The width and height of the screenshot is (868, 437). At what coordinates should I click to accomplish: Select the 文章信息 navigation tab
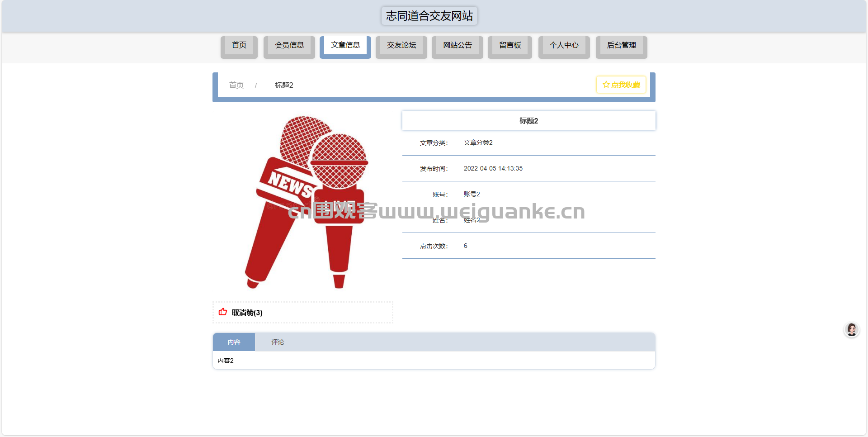point(345,45)
